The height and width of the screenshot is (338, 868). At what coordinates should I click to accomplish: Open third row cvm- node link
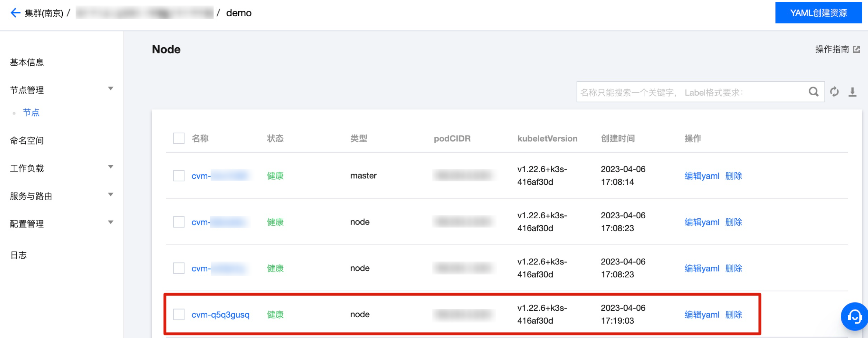point(219,269)
